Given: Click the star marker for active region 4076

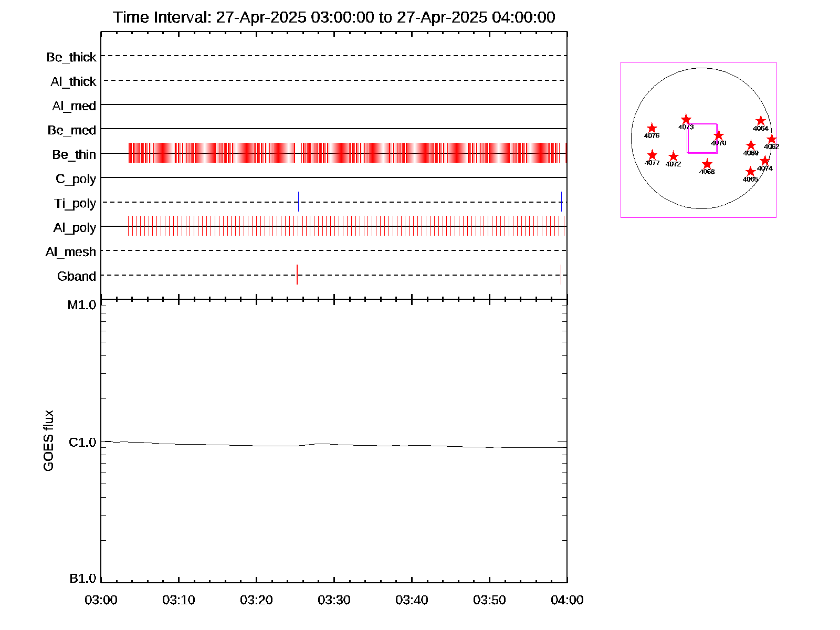Looking at the screenshot, I should pos(652,128).
